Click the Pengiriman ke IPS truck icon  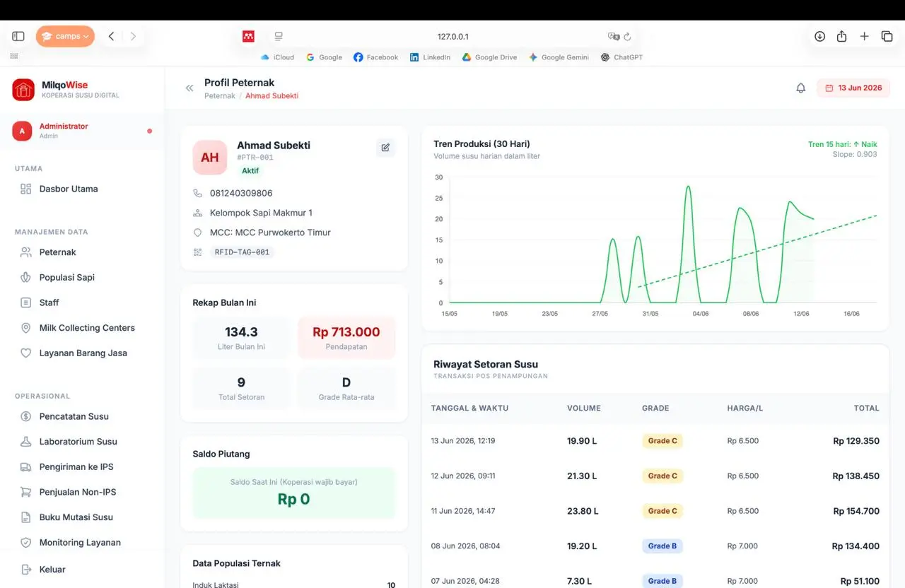click(x=26, y=467)
